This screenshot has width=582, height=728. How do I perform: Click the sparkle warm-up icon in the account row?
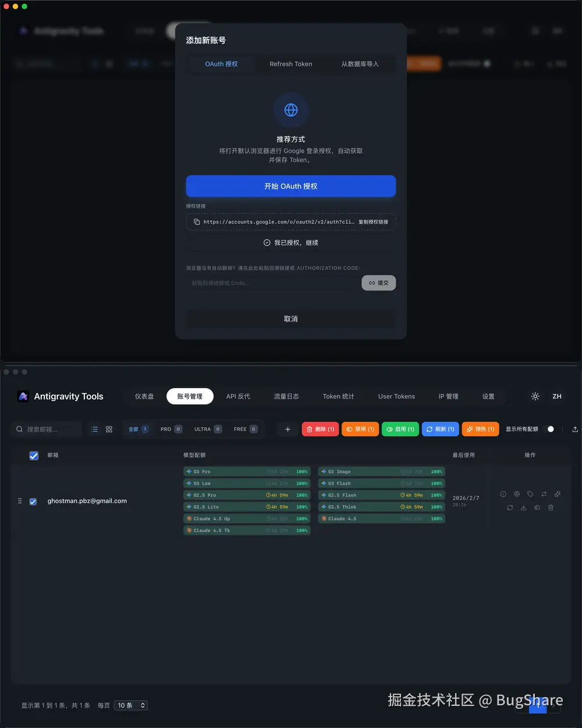(558, 494)
